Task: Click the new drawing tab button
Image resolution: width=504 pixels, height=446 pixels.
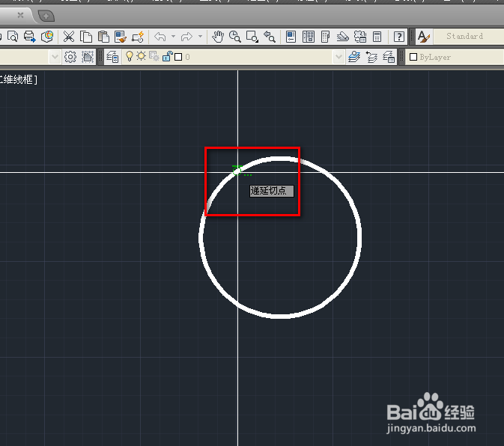Action: pos(46,16)
